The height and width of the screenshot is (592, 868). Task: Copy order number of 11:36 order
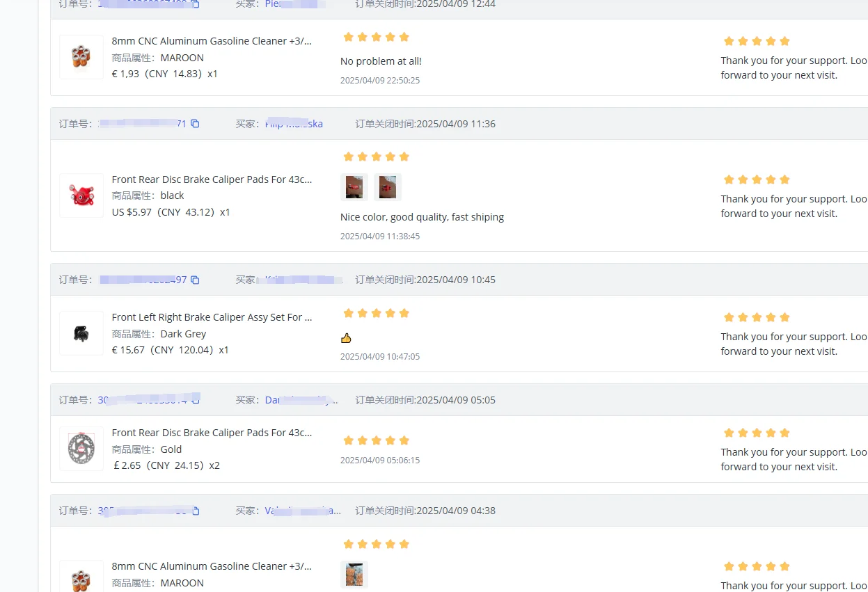195,124
